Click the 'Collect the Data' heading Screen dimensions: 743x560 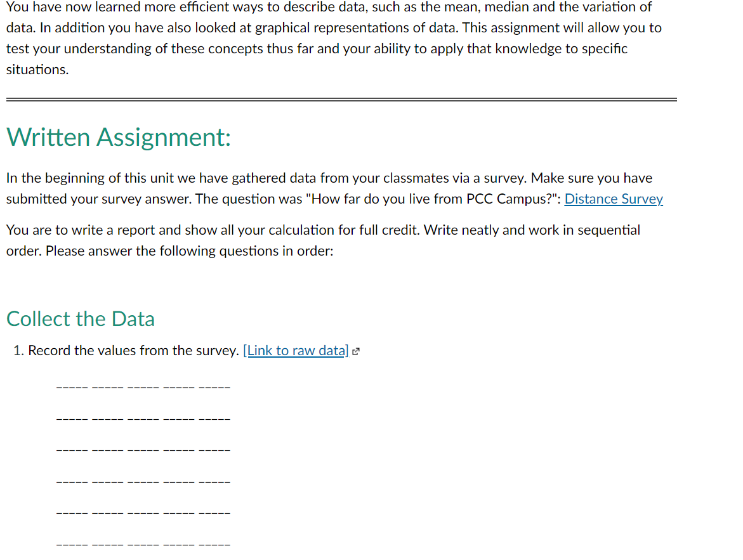81,318
